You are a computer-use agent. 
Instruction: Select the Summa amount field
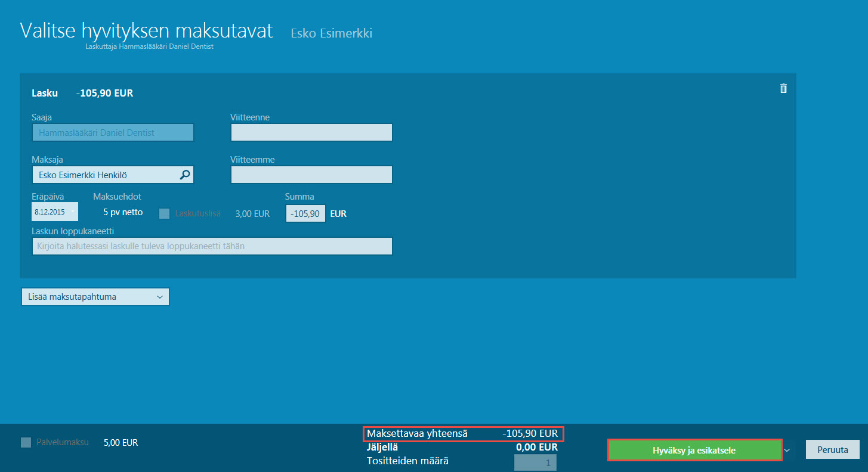[x=305, y=213]
